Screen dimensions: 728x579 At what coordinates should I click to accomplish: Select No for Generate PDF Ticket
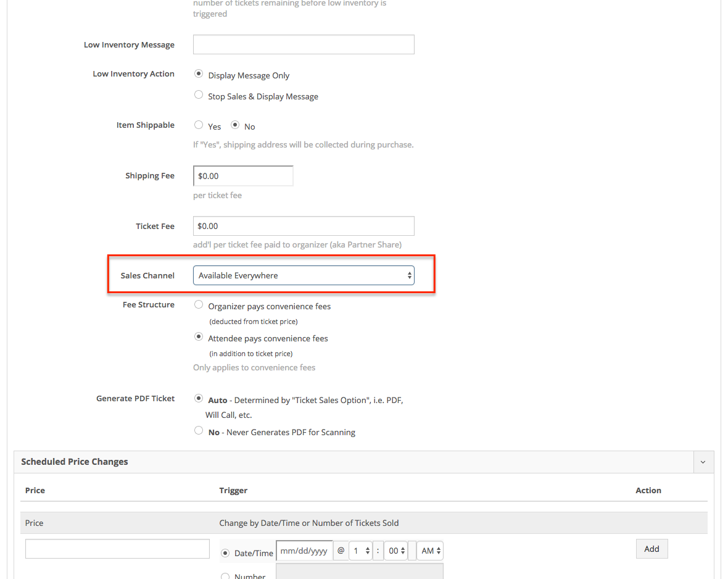199,431
